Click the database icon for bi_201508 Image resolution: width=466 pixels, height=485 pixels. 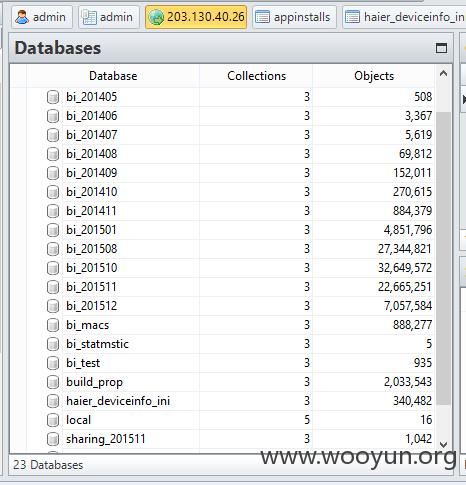click(53, 249)
